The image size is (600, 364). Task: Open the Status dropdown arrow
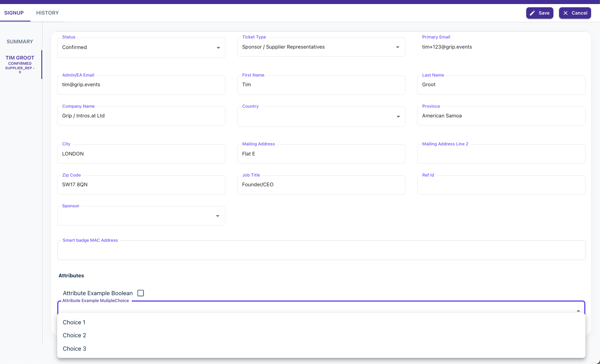click(218, 48)
